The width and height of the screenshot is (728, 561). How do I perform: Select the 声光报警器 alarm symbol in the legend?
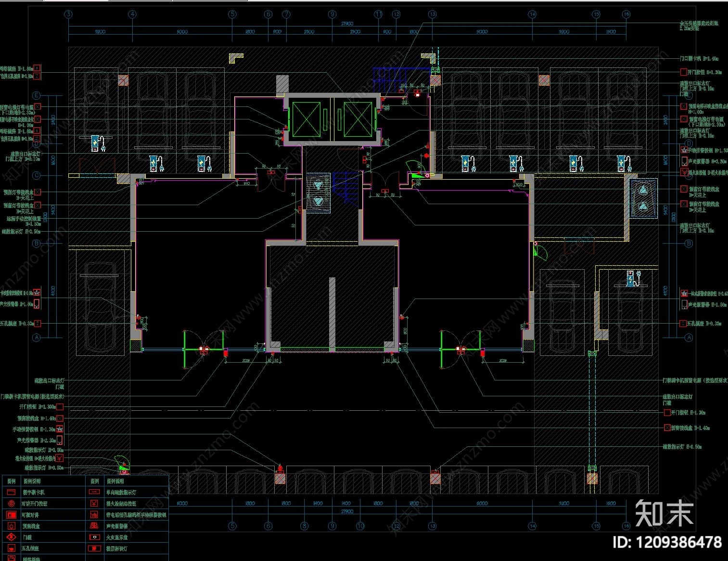coord(94,526)
